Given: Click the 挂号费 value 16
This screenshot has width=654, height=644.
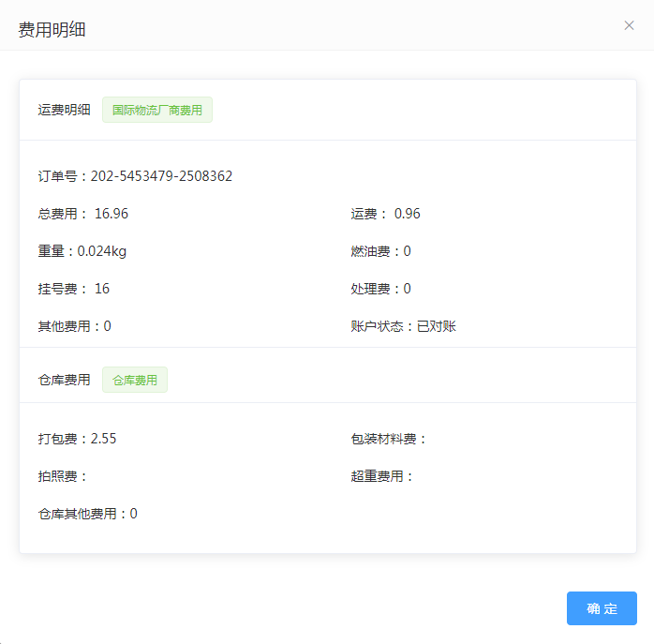Looking at the screenshot, I should pos(102,289).
